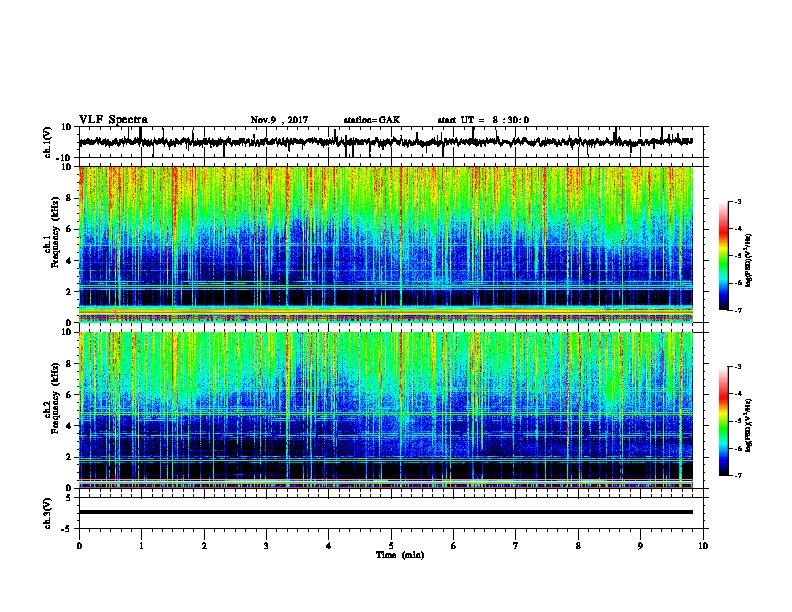Image resolution: width=792 pixels, height=612 pixels.
Task: Click the '-3' tick on ch.1 color bar
Action: (x=737, y=201)
